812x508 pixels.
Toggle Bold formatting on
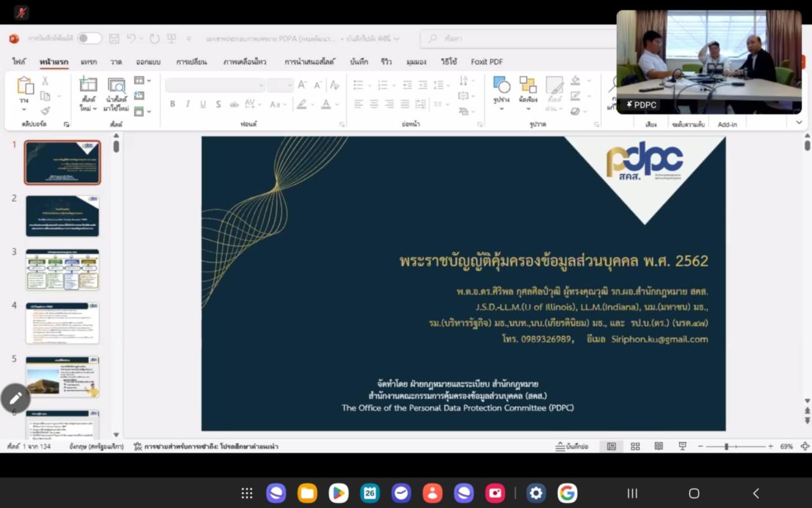(171, 104)
